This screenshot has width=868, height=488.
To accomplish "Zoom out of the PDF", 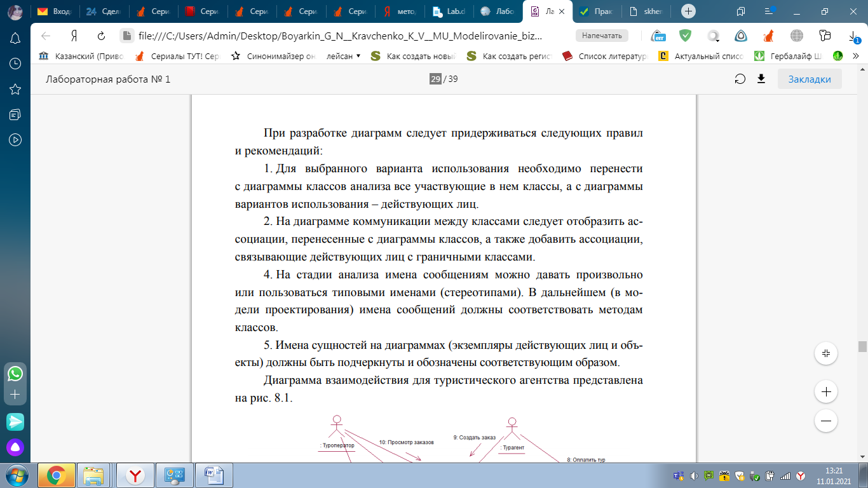I will pos(826,420).
